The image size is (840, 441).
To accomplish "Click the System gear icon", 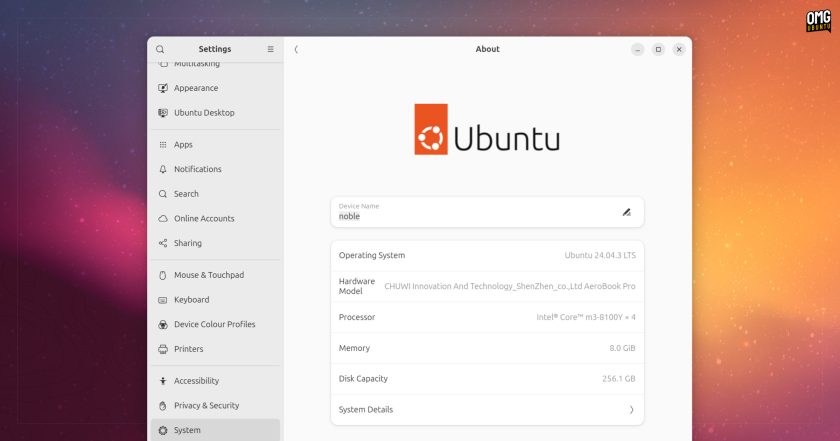I will [x=163, y=430].
